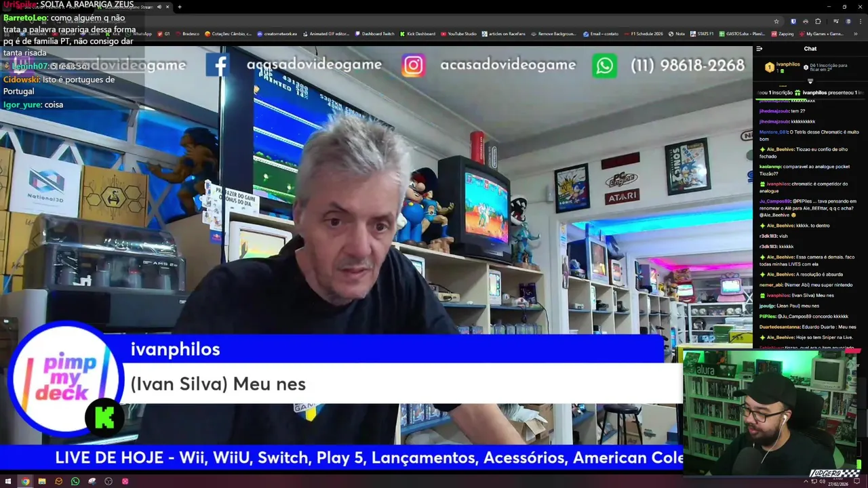Click the Facebook logo in stream banner
The image size is (868, 488).
coord(218,65)
